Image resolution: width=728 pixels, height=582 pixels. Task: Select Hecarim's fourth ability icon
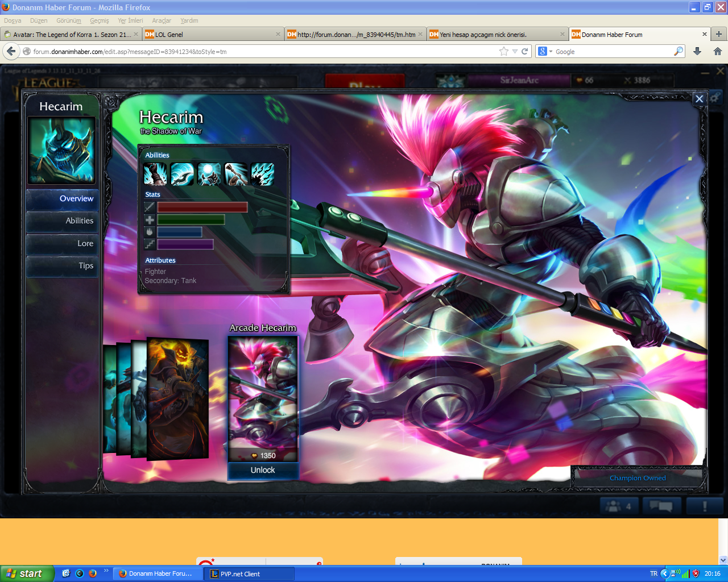(x=235, y=174)
